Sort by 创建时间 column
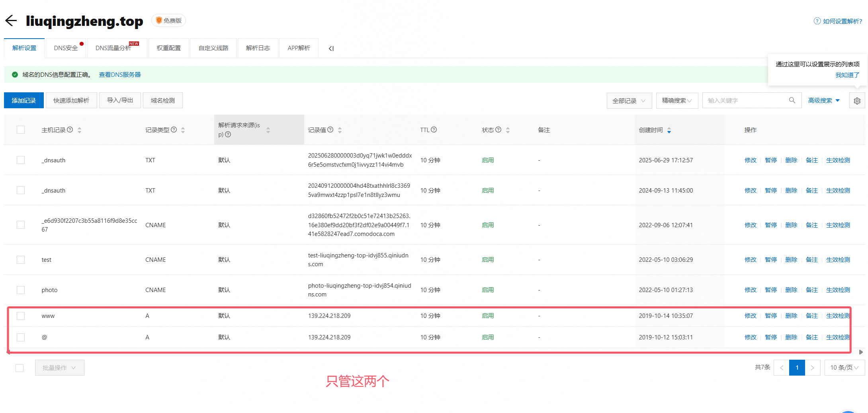868x413 pixels. (x=669, y=130)
